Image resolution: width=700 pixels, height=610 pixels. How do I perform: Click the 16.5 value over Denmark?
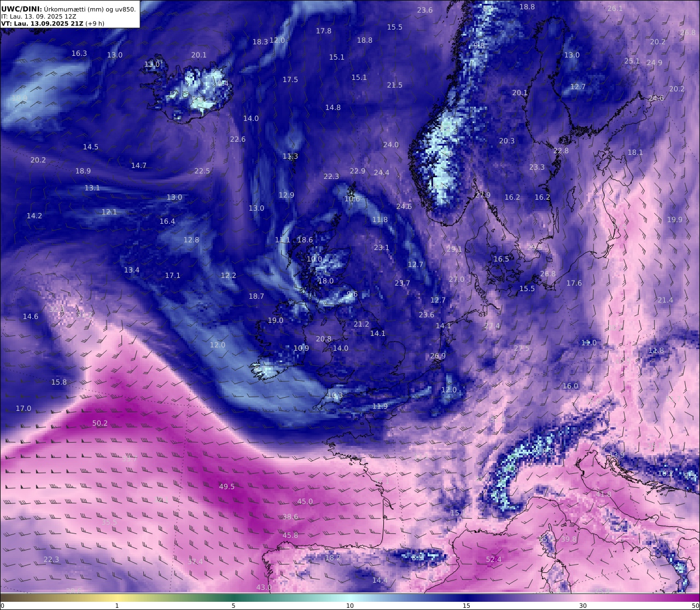tap(501, 259)
